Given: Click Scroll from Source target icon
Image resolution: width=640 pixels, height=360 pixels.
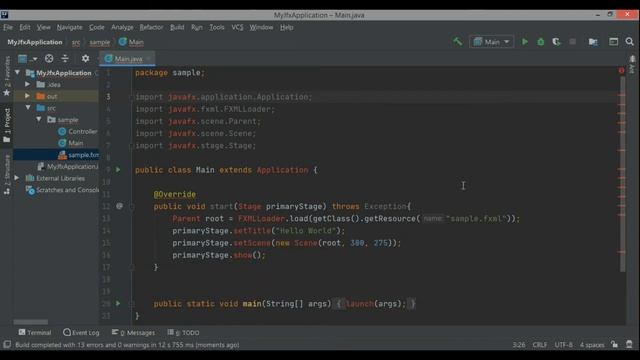Looking at the screenshot, I should [x=49, y=59].
